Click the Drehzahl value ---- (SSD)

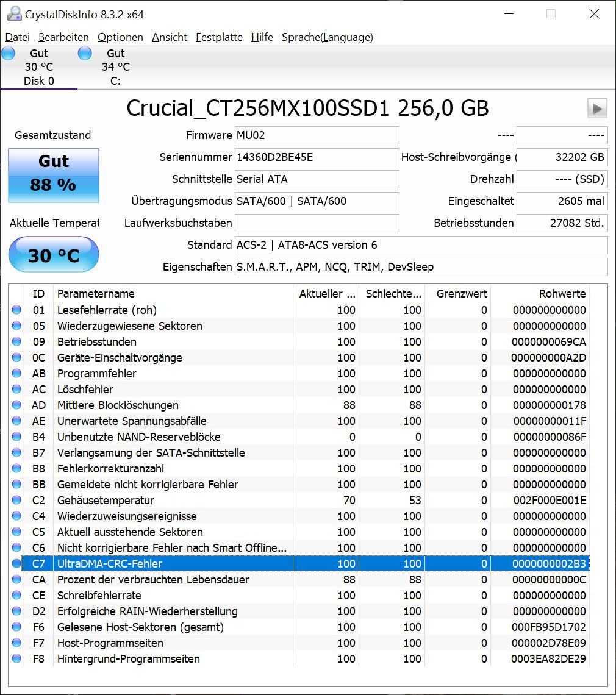(562, 179)
